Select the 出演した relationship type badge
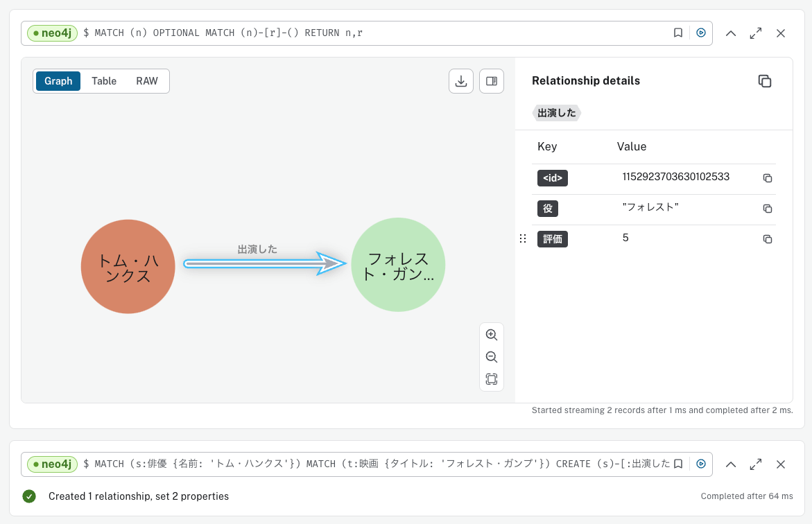 [x=557, y=113]
